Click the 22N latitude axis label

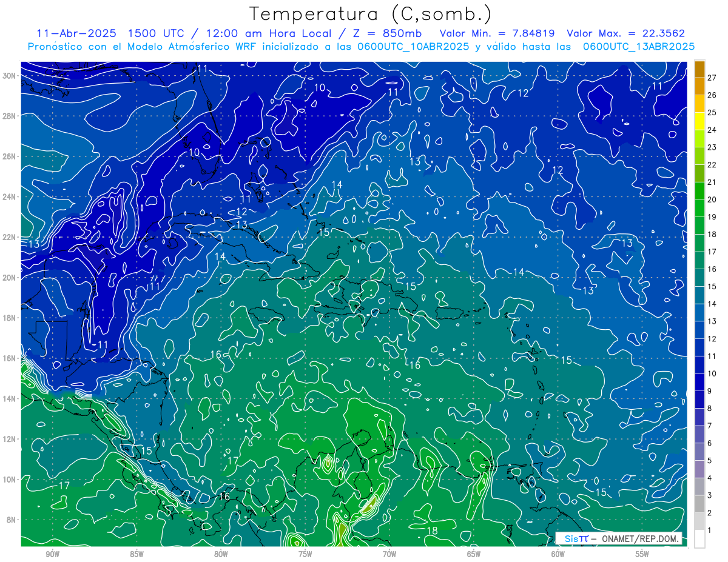pos(10,237)
